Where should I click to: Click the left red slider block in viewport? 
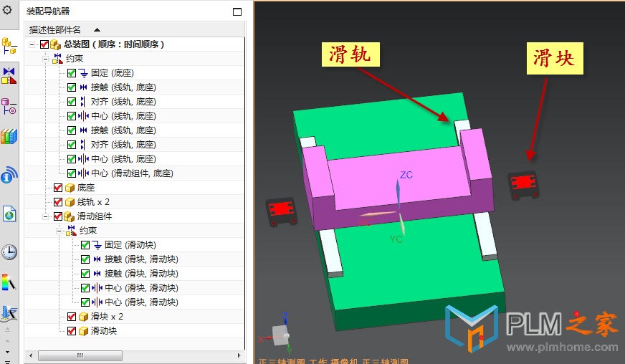(x=282, y=211)
